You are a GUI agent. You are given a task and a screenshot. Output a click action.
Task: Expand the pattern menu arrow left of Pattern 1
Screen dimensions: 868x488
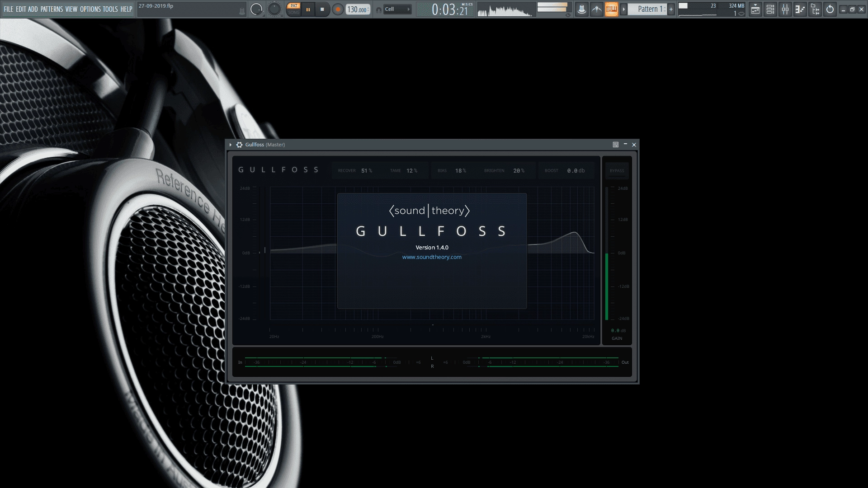click(623, 9)
